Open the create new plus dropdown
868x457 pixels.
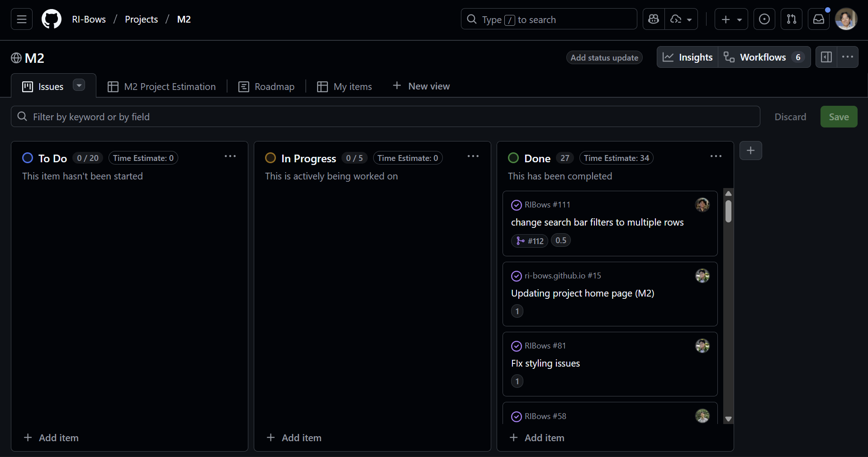tap(731, 19)
